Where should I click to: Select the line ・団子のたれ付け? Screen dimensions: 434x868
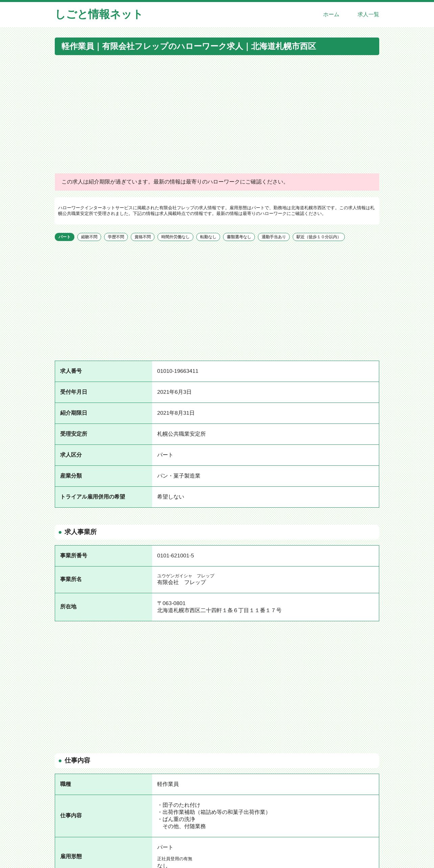(x=179, y=805)
